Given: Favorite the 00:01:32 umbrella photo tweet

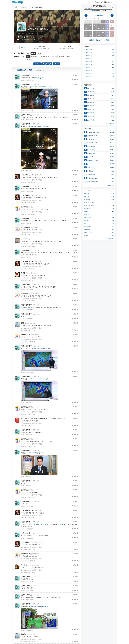Looking at the screenshot, I should (x=77, y=110).
